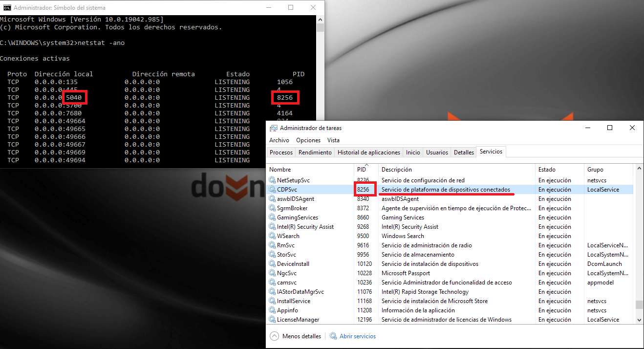Select the DeviceInstall service name
The width and height of the screenshot is (644, 349).
[293, 264]
